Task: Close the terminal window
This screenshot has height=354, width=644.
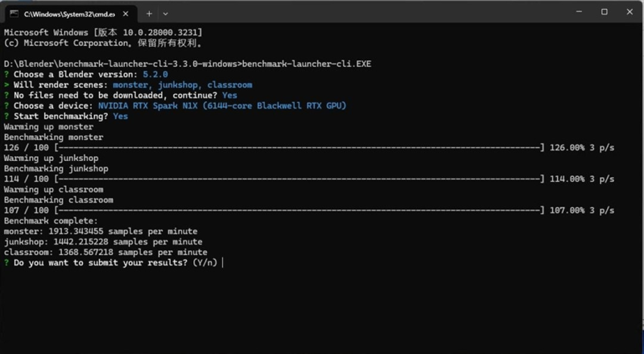Action: [x=629, y=12]
